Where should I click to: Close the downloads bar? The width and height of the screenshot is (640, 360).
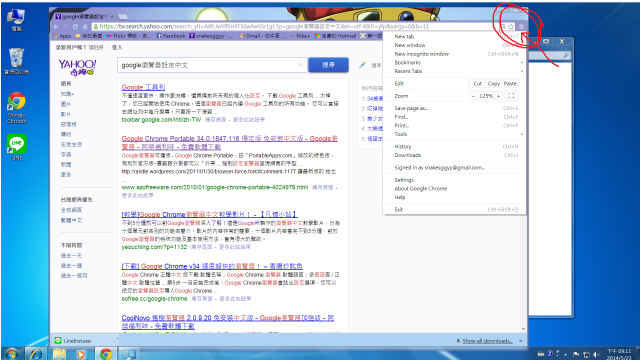click(x=520, y=341)
